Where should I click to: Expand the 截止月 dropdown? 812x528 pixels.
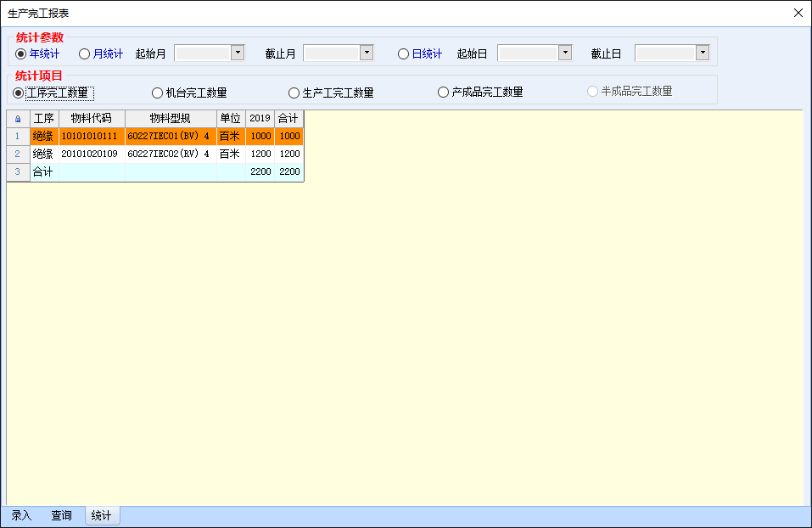click(x=367, y=53)
